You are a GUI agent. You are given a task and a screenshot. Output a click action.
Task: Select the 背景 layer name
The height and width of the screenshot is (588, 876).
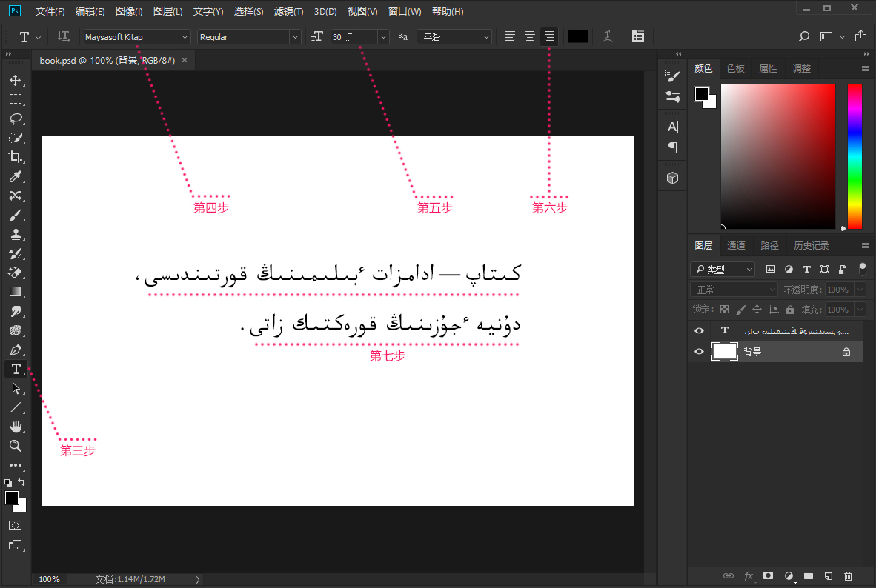(752, 352)
